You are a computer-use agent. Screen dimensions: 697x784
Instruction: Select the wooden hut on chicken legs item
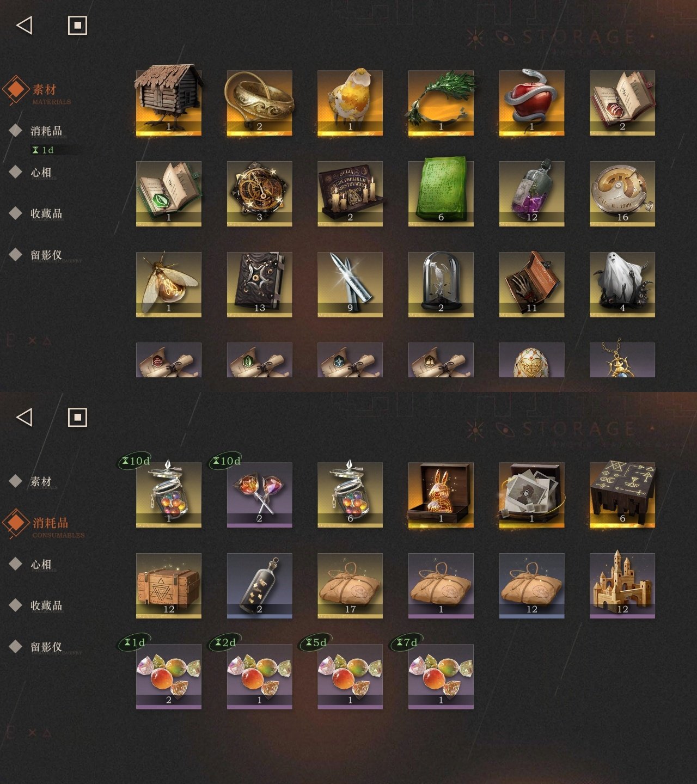pos(169,102)
